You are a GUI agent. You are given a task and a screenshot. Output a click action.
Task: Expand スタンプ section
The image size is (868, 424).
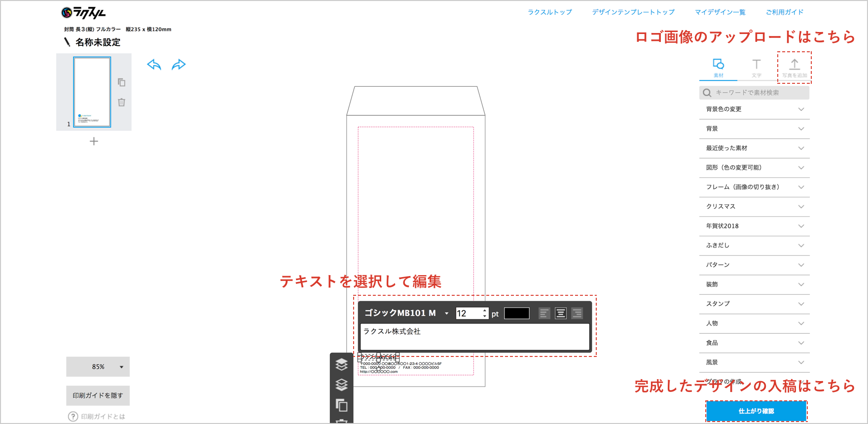[754, 304]
